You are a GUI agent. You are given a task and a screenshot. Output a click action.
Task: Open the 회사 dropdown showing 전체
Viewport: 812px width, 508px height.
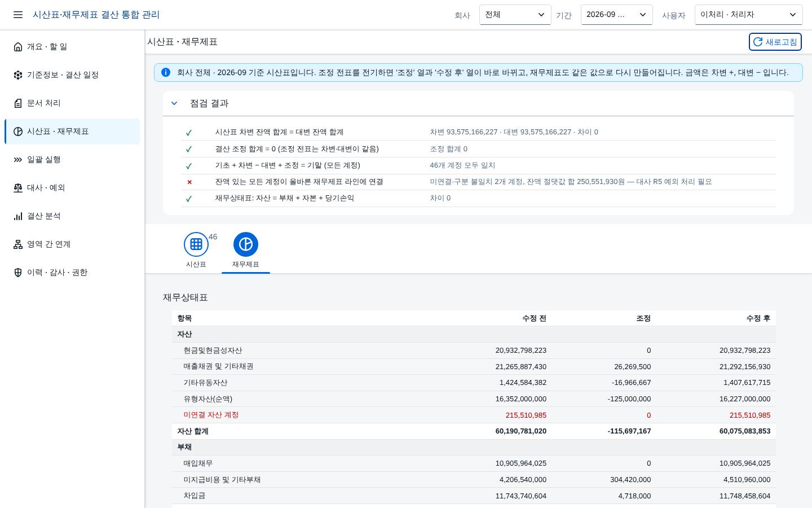point(515,15)
